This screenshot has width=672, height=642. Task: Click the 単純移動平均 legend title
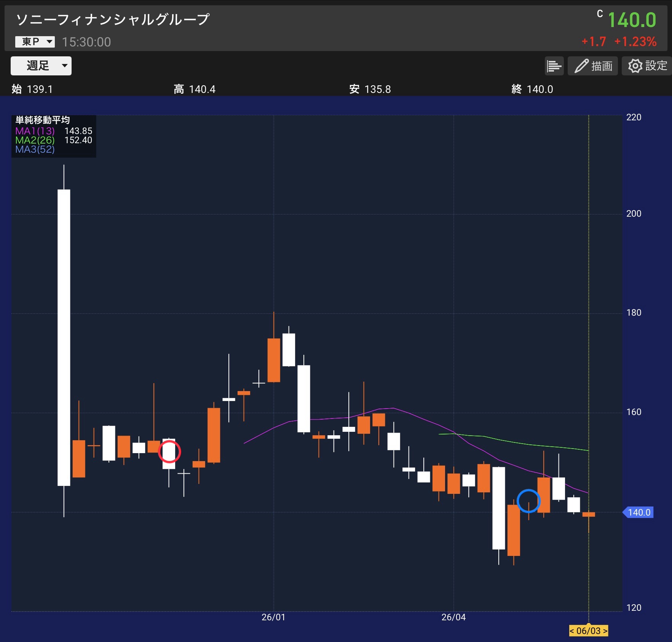(43, 120)
